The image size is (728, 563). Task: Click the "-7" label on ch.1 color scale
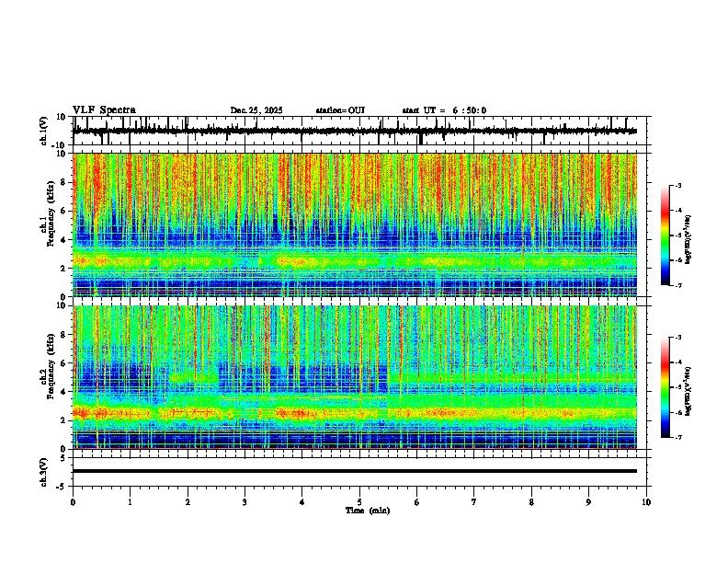[x=678, y=285]
